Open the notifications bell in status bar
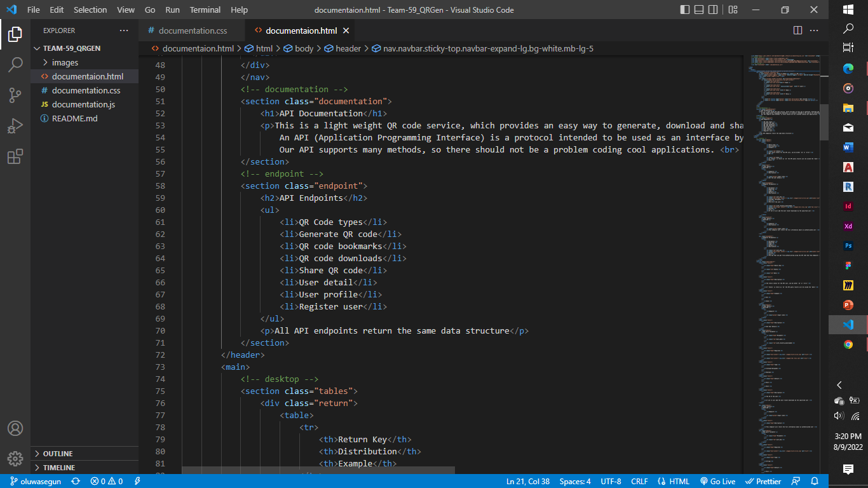This screenshot has width=868, height=488. tap(815, 481)
